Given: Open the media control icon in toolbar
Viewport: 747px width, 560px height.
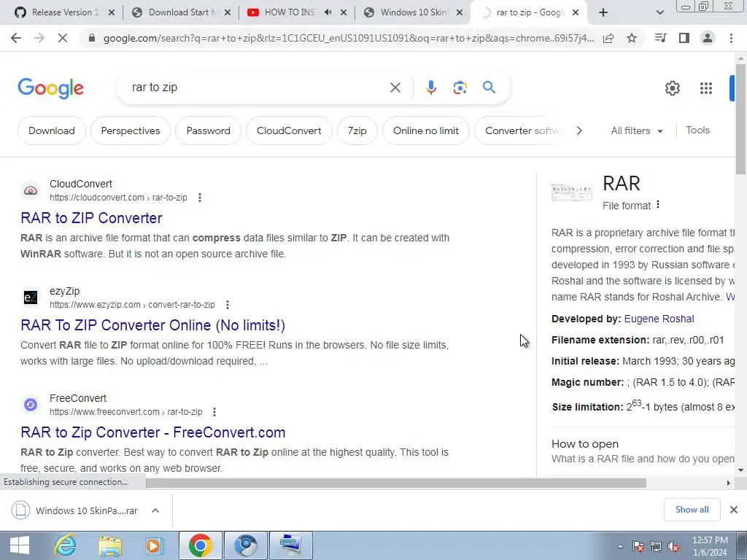Looking at the screenshot, I should (660, 38).
